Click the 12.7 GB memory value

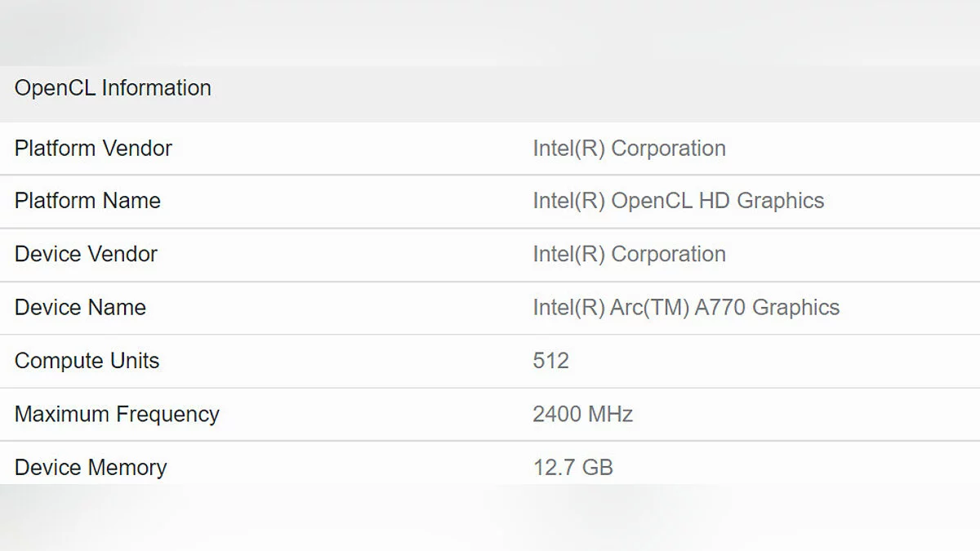[x=572, y=467]
